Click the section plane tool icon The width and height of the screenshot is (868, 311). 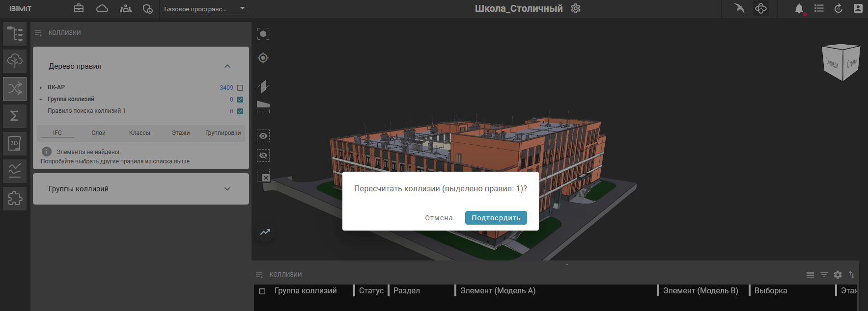point(263,87)
